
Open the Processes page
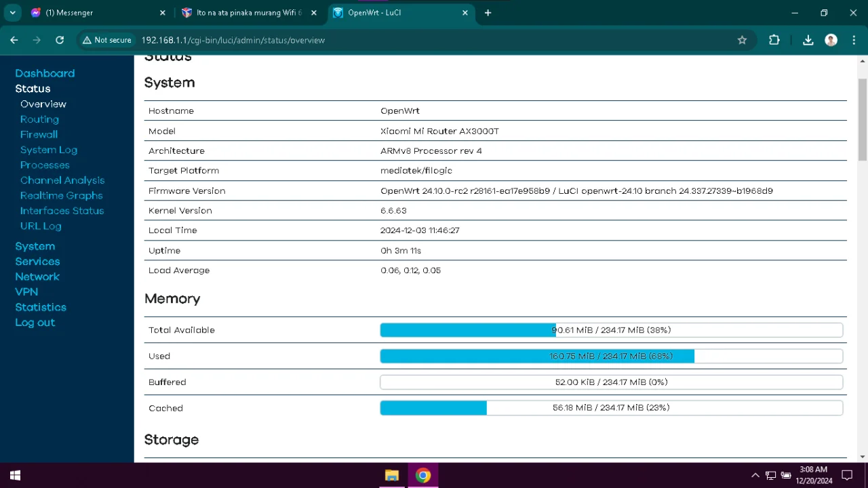pyautogui.click(x=45, y=165)
